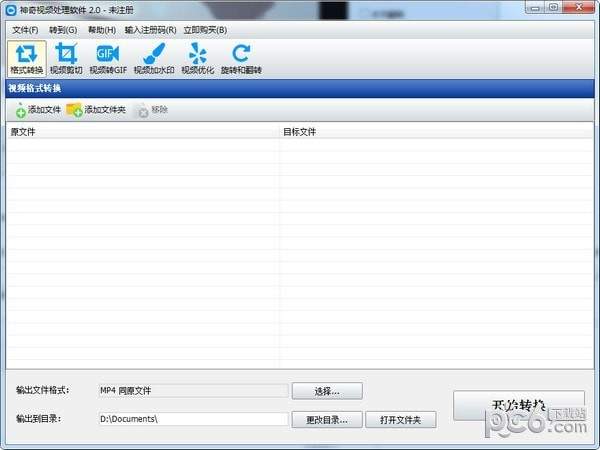The width and height of the screenshot is (600, 450).
Task: Click the 添加文件夹 add folder icon
Action: [x=75, y=110]
